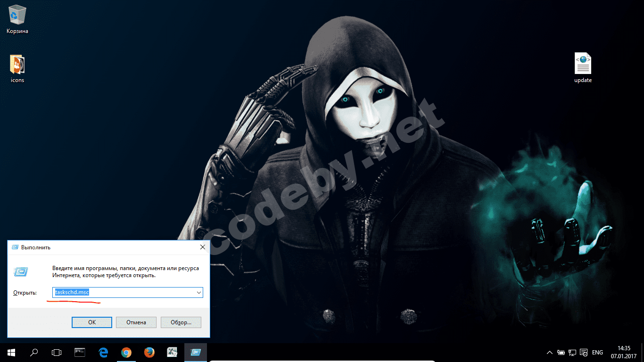Open the ENG input language switcher
Viewport: 644px width, 362px height.
click(x=597, y=353)
